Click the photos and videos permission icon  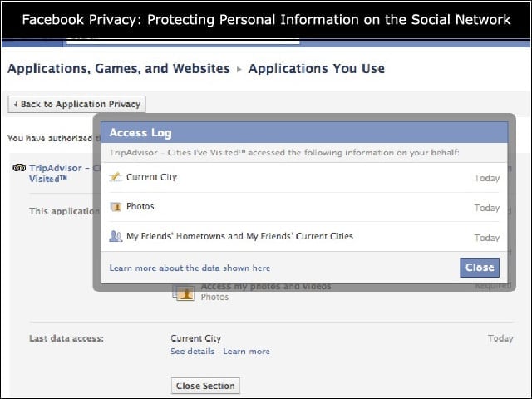click(x=184, y=293)
